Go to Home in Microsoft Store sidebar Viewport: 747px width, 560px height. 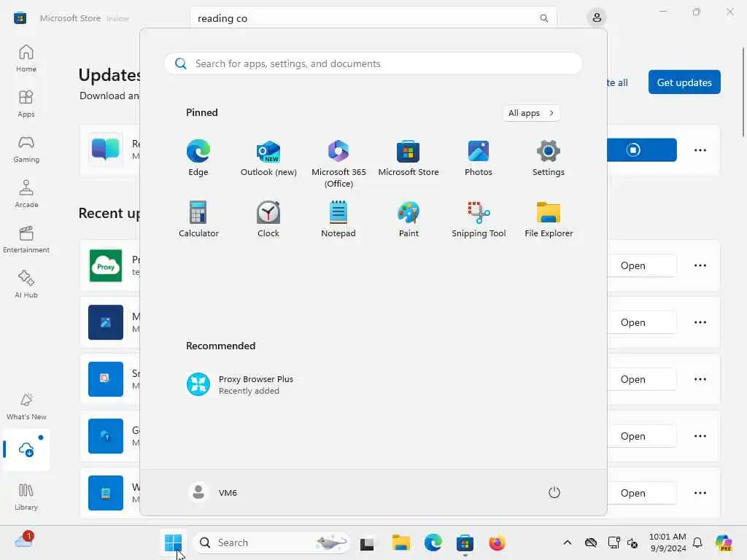pos(26,58)
